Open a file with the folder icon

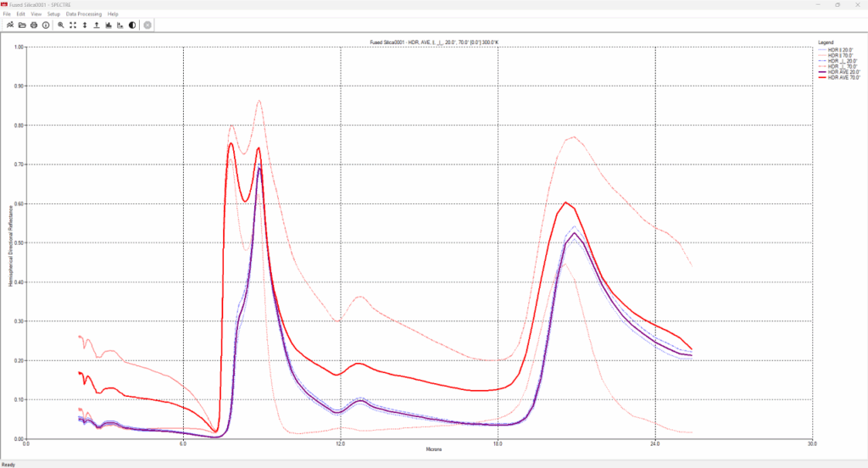click(21, 25)
